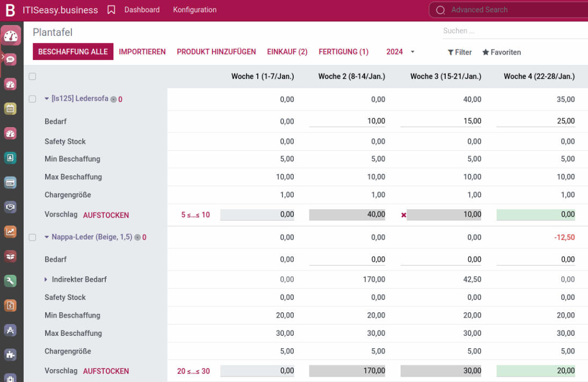
Task: Go to the Dashboard menu
Action: (142, 10)
